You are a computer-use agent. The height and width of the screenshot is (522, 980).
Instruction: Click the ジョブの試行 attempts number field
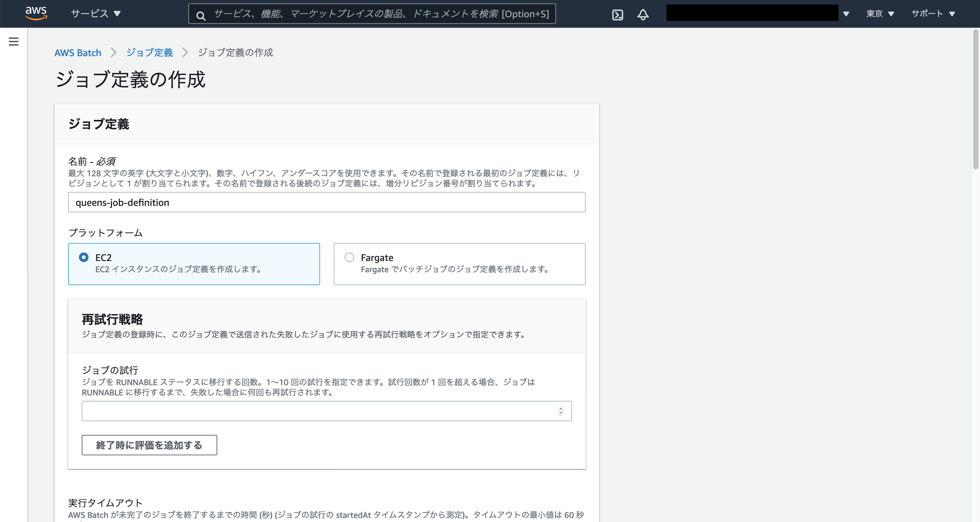[327, 411]
